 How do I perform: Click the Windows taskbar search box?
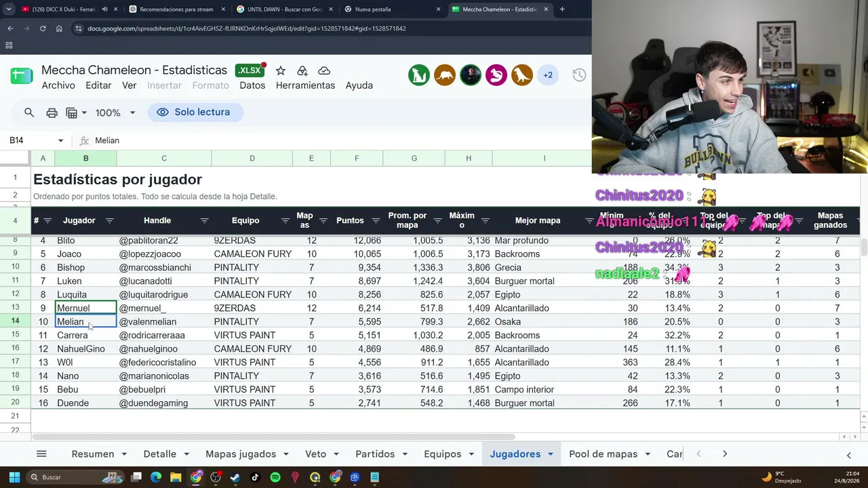(x=76, y=477)
